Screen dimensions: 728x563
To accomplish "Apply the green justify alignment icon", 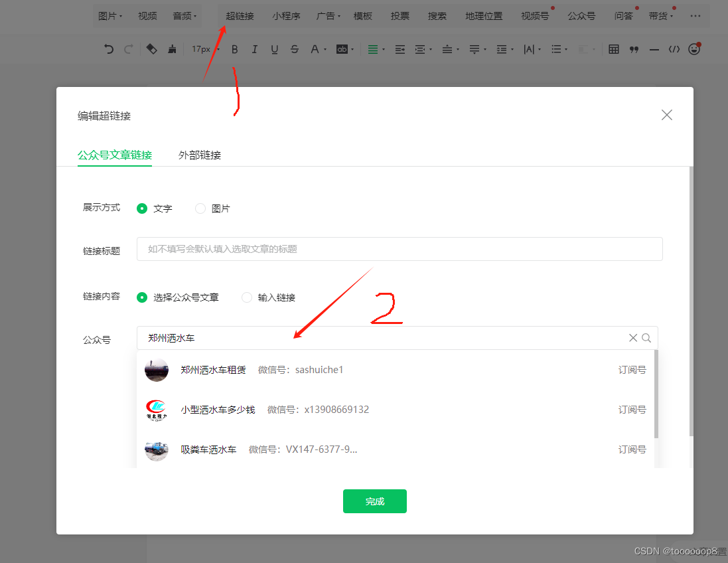I will 373,49.
